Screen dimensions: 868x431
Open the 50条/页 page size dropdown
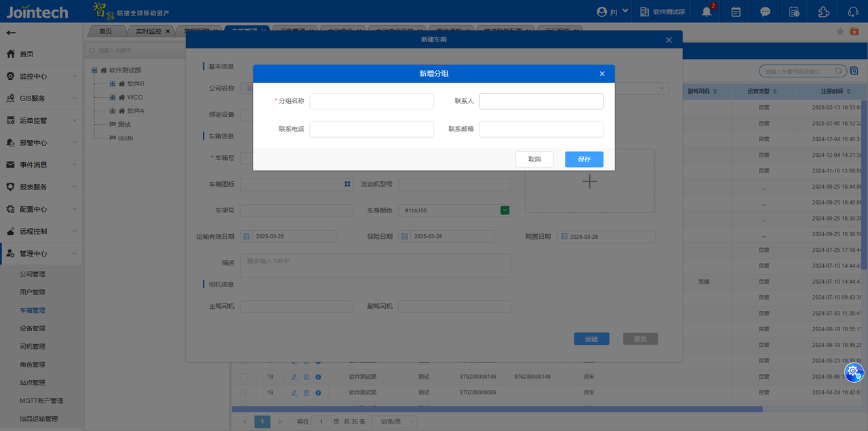pos(395,421)
